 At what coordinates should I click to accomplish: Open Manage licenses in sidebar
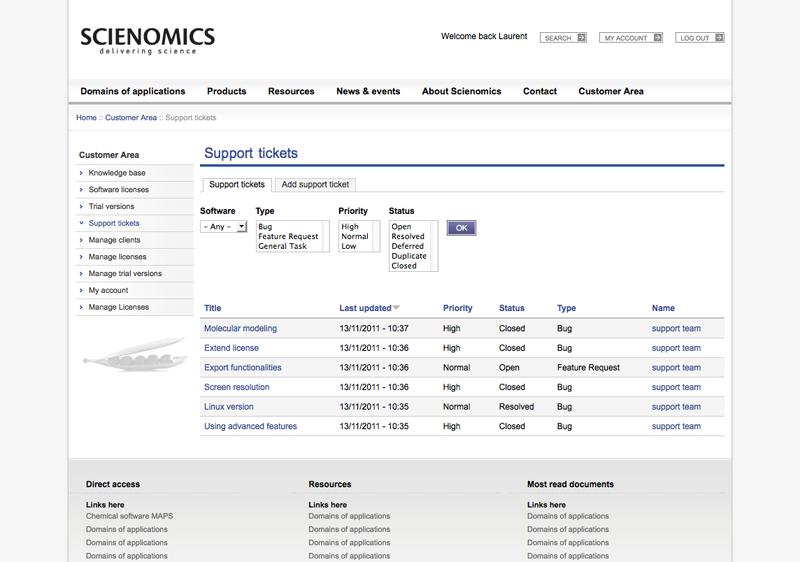click(x=117, y=257)
